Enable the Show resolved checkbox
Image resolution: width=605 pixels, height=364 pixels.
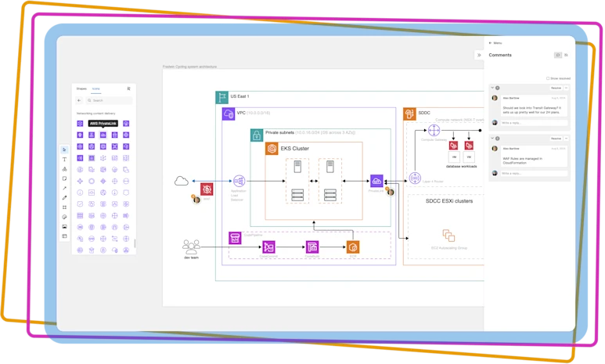click(x=548, y=78)
